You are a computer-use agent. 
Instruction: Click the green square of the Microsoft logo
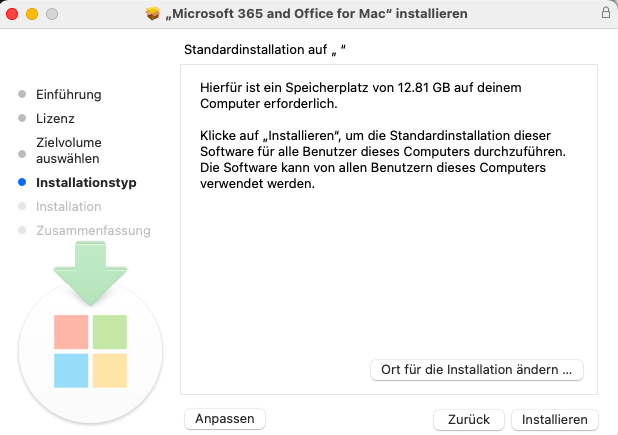click(x=110, y=332)
